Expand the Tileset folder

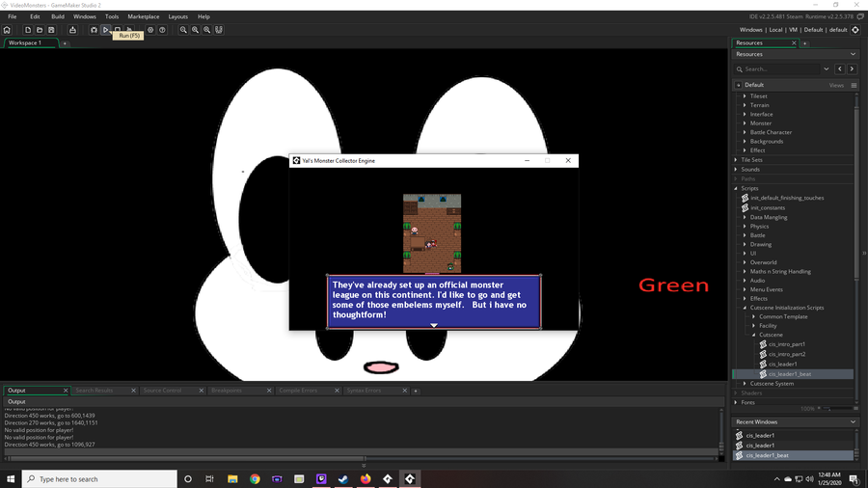tap(745, 96)
